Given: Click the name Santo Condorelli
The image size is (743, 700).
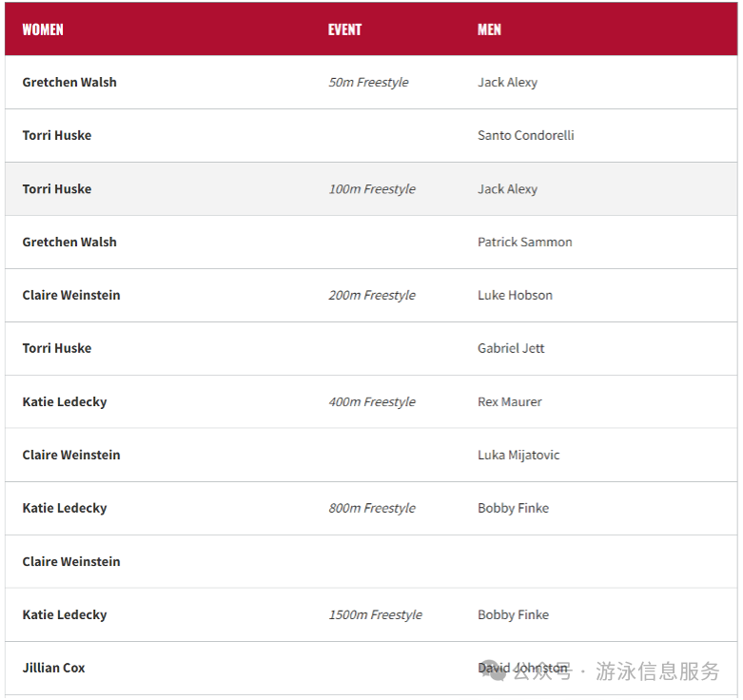Looking at the screenshot, I should coord(525,136).
